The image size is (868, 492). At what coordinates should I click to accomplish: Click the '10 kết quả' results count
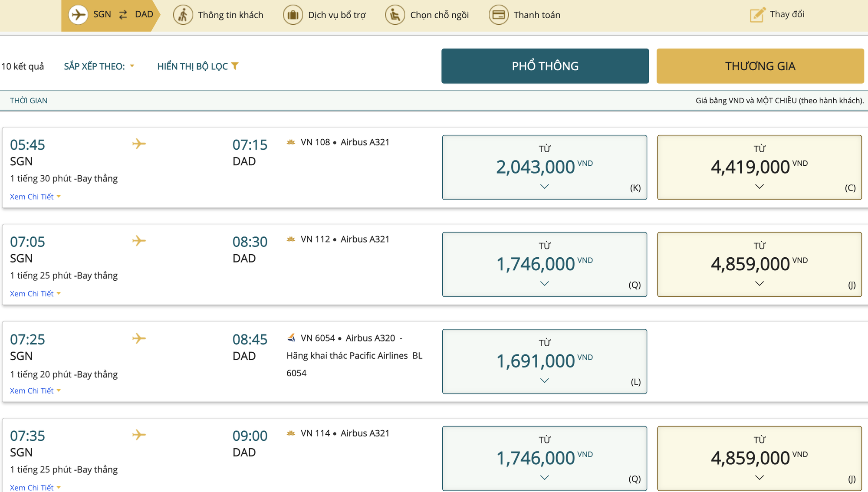pos(23,66)
